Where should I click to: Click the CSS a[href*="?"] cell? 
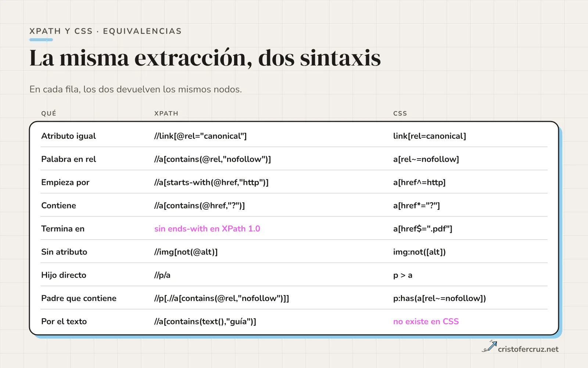pyautogui.click(x=416, y=206)
